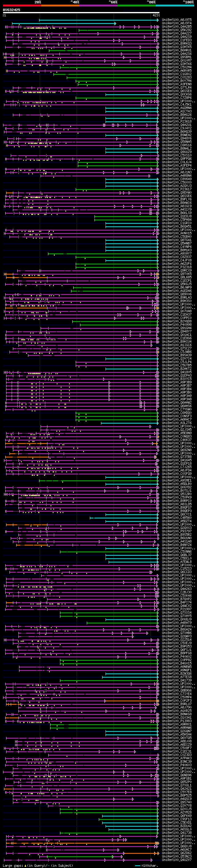Select the UniRef100_Q9T0K5 label

(177, 274)
